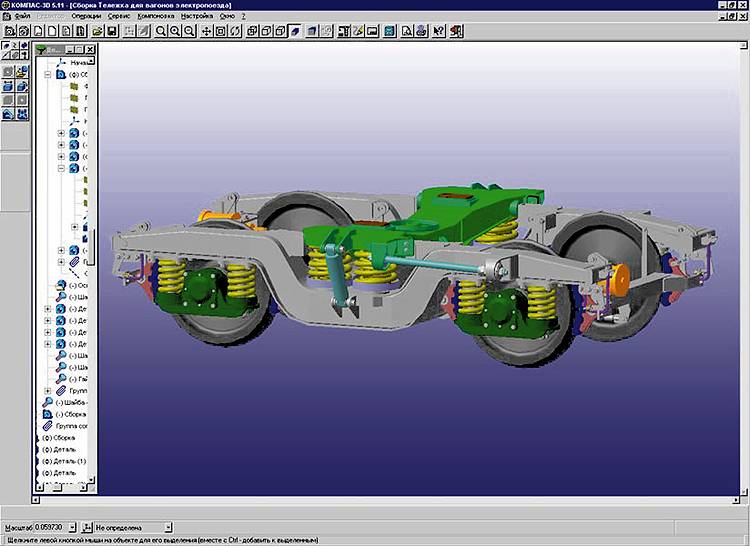The width and height of the screenshot is (750, 546).
Task: Open the question-mark help menu
Action: point(243,16)
